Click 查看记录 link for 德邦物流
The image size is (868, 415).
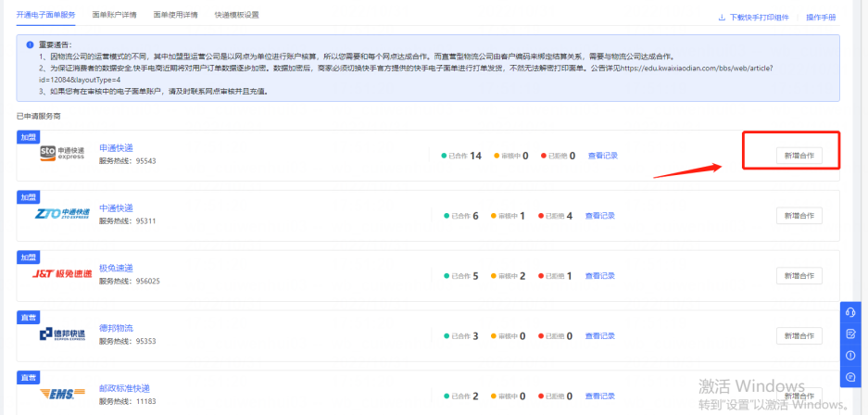pos(602,335)
